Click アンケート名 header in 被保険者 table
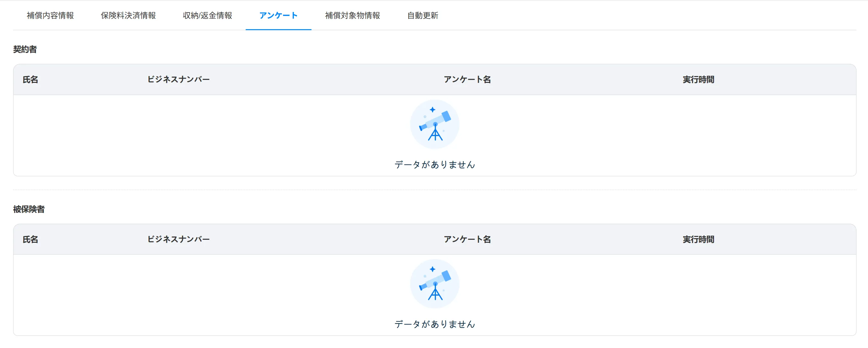Image resolution: width=868 pixels, height=348 pixels. tap(467, 239)
